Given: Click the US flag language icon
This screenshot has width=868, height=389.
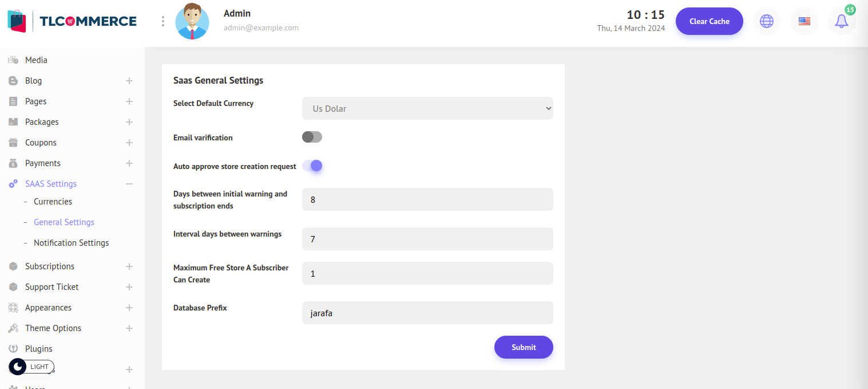Looking at the screenshot, I should tap(804, 22).
